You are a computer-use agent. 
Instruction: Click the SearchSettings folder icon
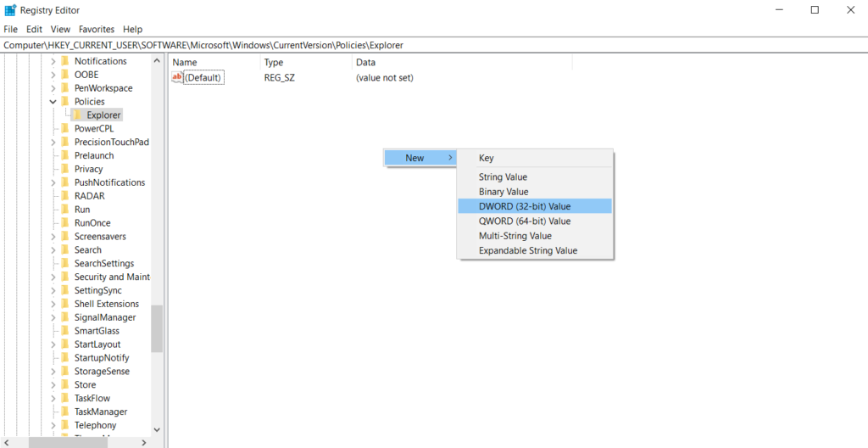click(x=64, y=263)
